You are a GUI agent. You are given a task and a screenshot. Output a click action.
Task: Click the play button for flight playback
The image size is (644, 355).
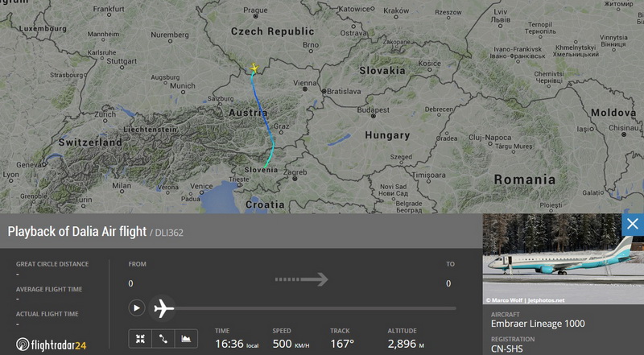point(137,308)
